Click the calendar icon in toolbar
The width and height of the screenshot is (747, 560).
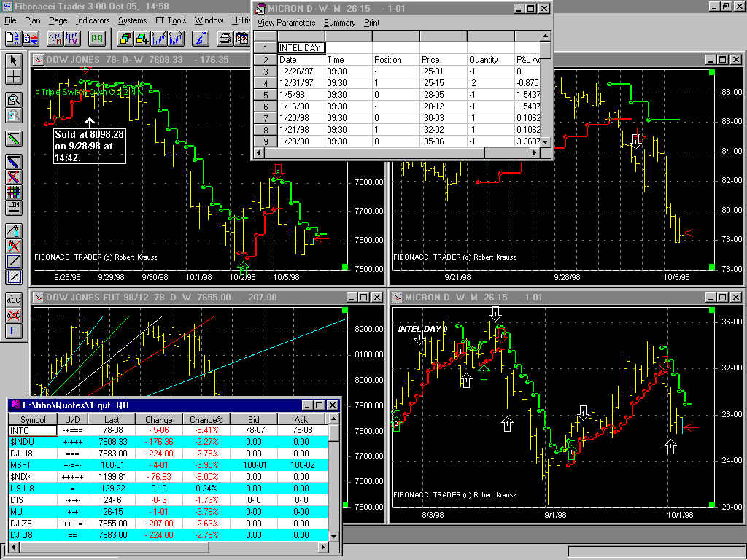(242, 38)
